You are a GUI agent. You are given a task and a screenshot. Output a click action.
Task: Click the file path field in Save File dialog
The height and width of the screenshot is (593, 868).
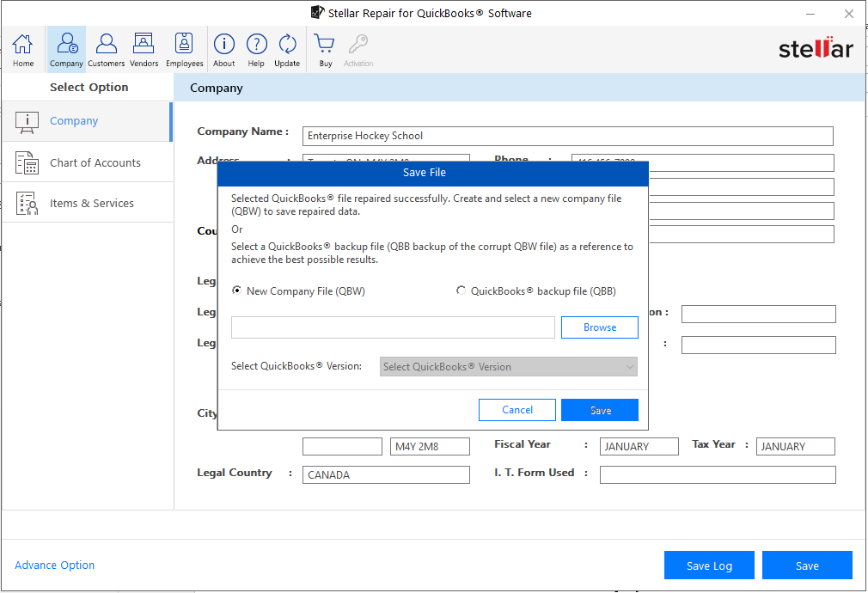(393, 327)
